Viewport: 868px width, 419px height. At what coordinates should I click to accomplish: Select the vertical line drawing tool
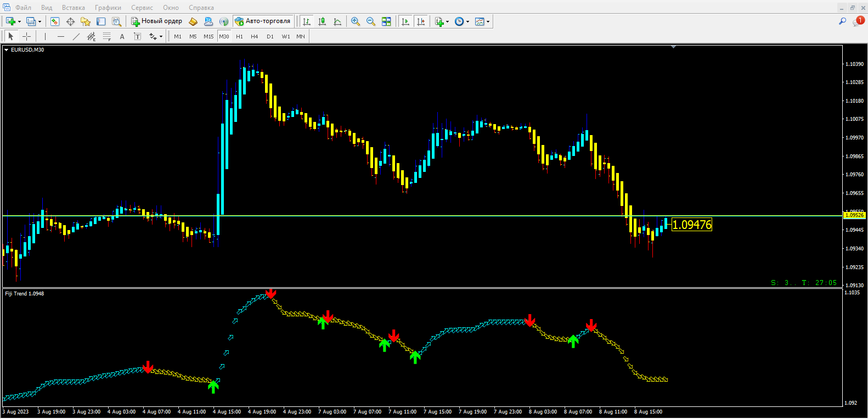(45, 36)
